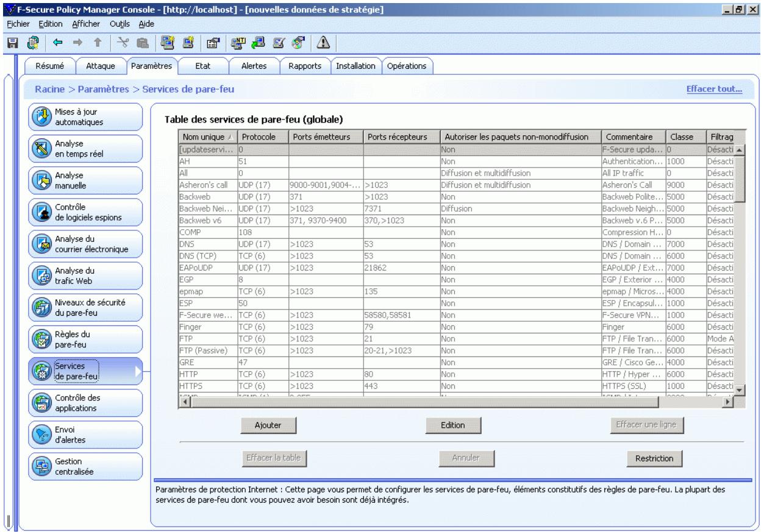
Task: Click the save (floppy disk) toolbar icon
Action: [x=12, y=43]
